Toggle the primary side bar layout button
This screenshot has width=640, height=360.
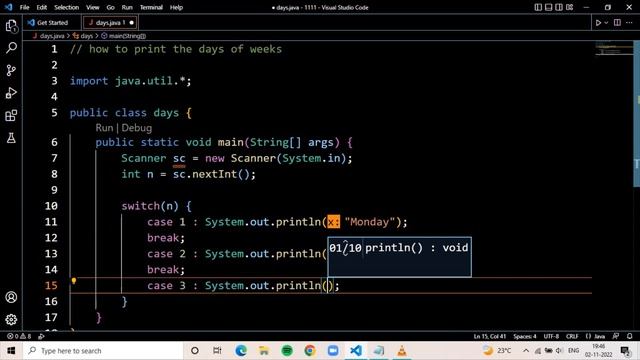(538, 7)
